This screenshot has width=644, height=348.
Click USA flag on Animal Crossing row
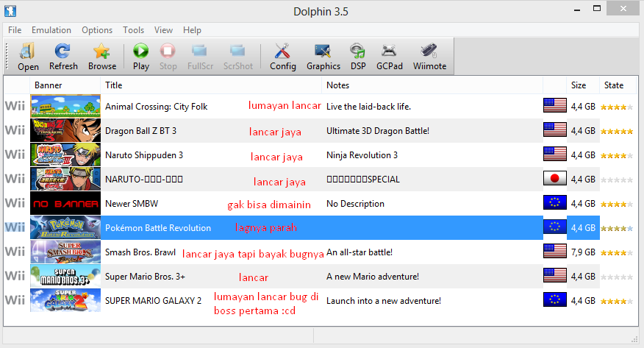pos(554,105)
